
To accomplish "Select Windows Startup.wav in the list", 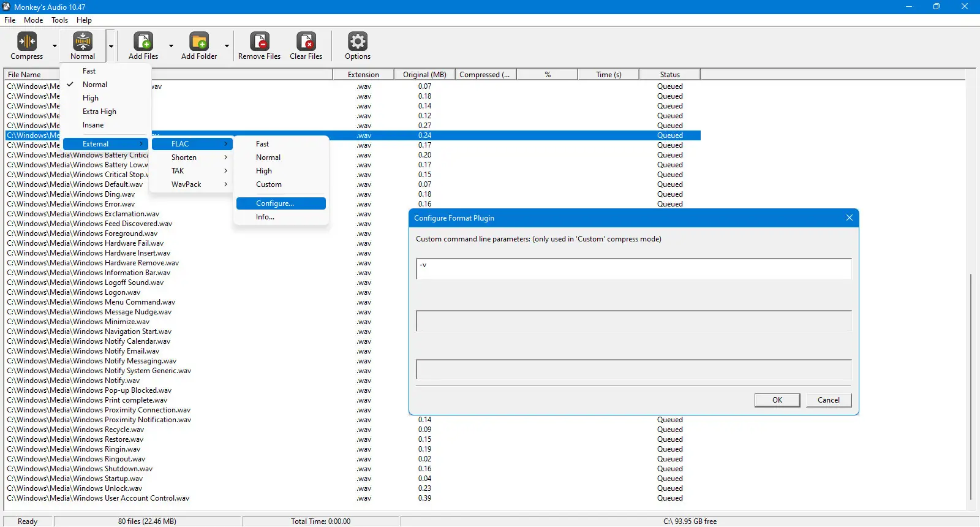I will pos(75,479).
